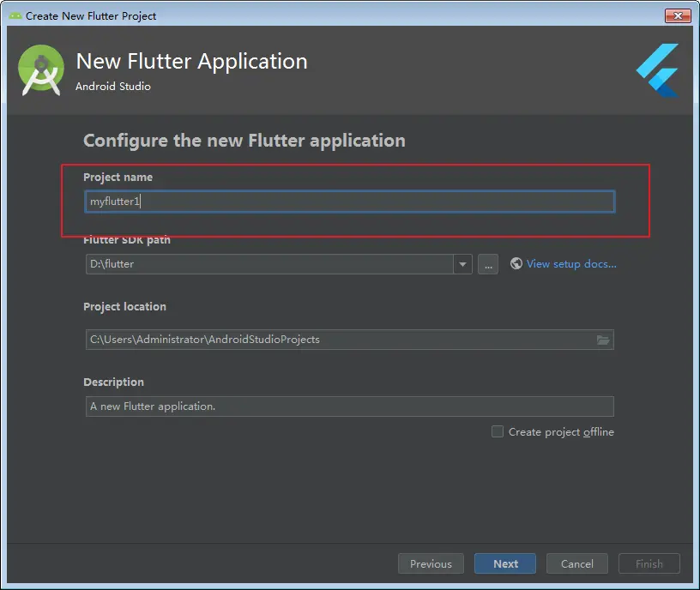The image size is (700, 590).
Task: Click the dropdown arrow next to D:\flutter
Action: pyautogui.click(x=462, y=264)
